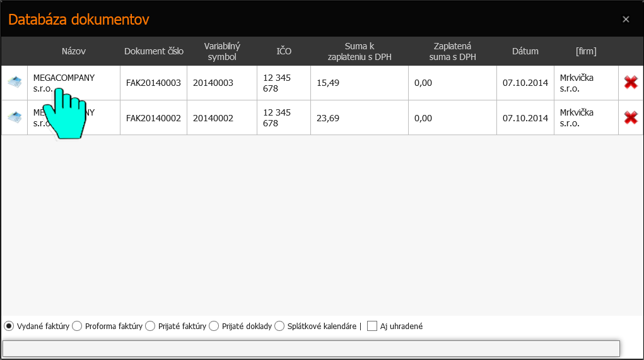The width and height of the screenshot is (644, 360).
Task: Open document icon for invoice FAK20140002
Action: 14,117
